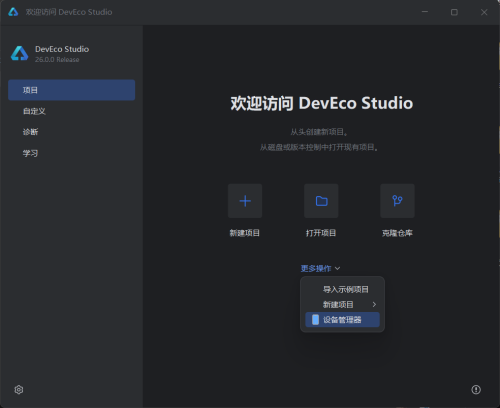The image size is (500, 408).
Task: Click the notification alert icon at bottom right
Action: [476, 389]
